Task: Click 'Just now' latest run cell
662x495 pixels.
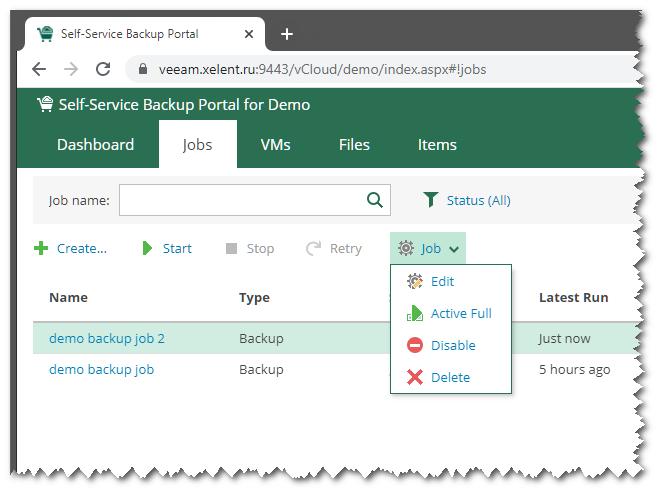Action: 564,338
